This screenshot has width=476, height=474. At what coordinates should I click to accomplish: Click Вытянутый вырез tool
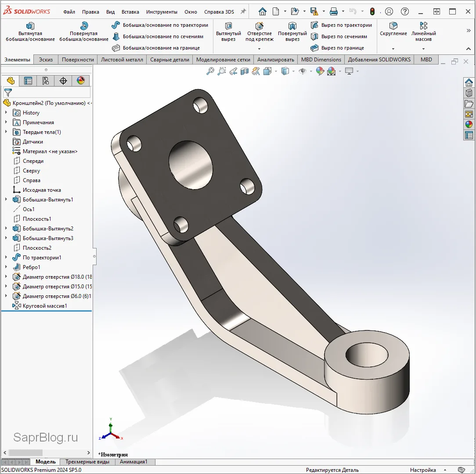(x=228, y=32)
